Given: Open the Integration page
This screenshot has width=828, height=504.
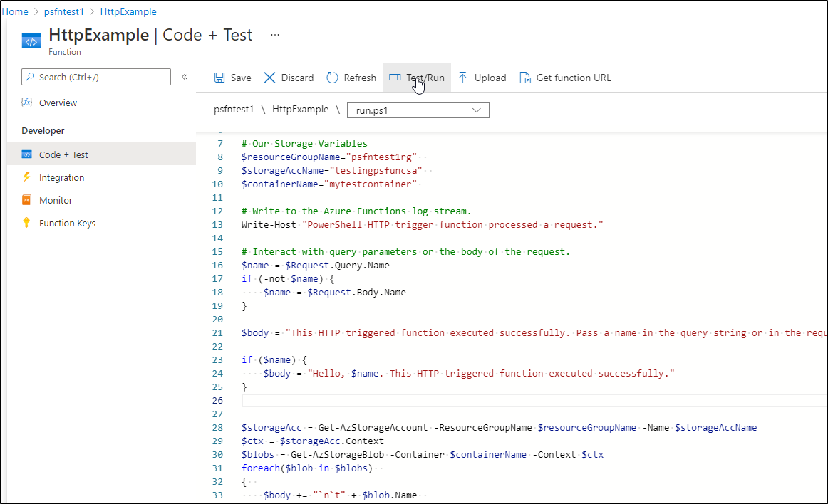Looking at the screenshot, I should (x=61, y=178).
